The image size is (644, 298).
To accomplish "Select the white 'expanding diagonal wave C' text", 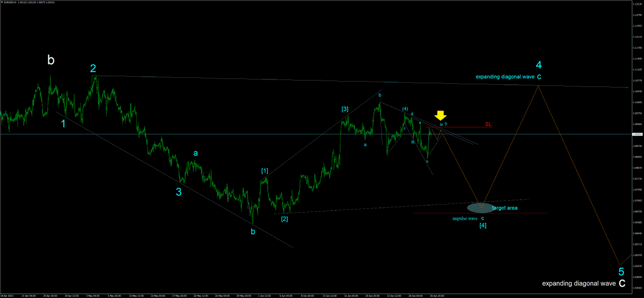I will 583,283.
